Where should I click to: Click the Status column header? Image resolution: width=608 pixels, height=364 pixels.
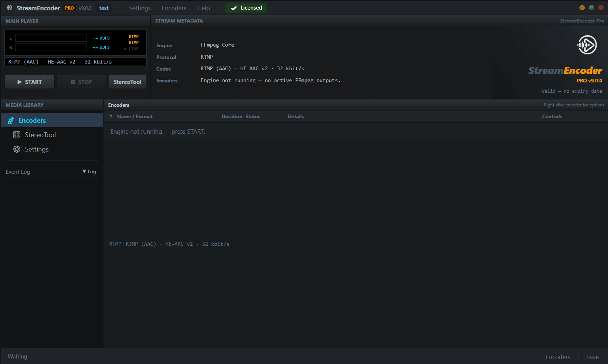253,116
